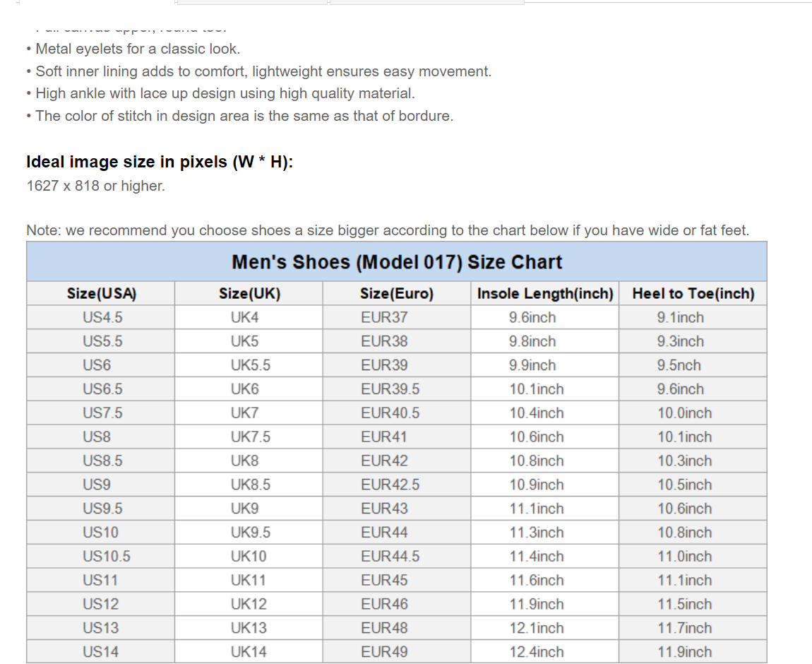812x664 pixels.
Task: Click the Ideal image size in pixels heading
Action: click(x=160, y=162)
